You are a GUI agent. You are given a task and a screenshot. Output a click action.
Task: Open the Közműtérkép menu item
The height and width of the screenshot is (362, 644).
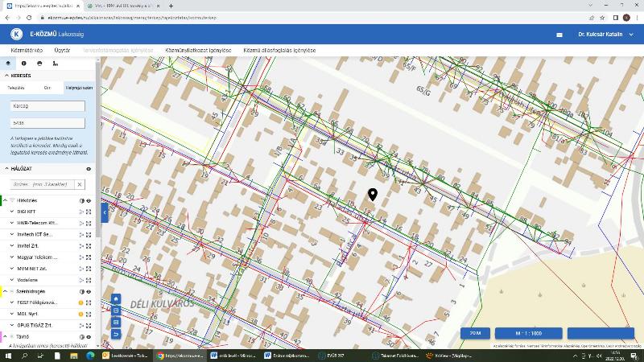tap(27, 50)
